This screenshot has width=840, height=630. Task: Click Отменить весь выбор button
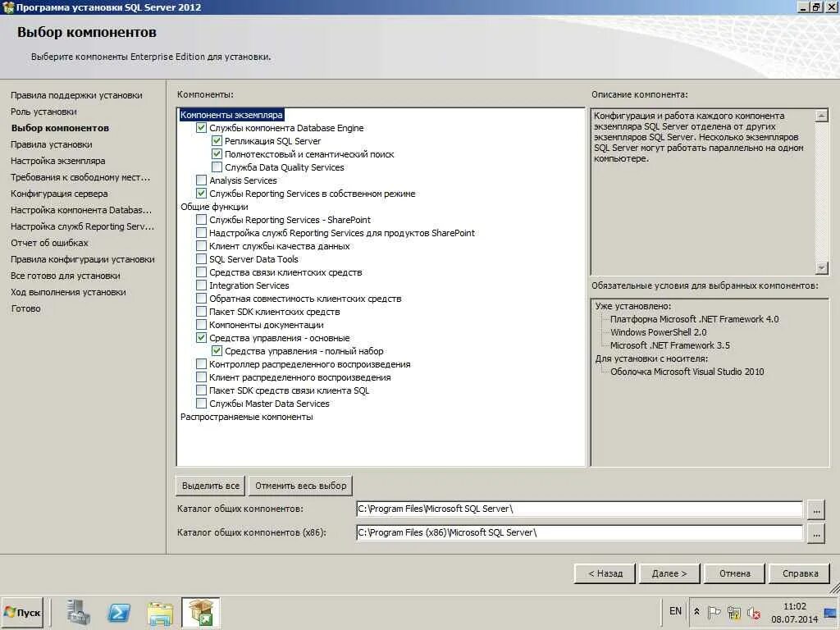[300, 486]
